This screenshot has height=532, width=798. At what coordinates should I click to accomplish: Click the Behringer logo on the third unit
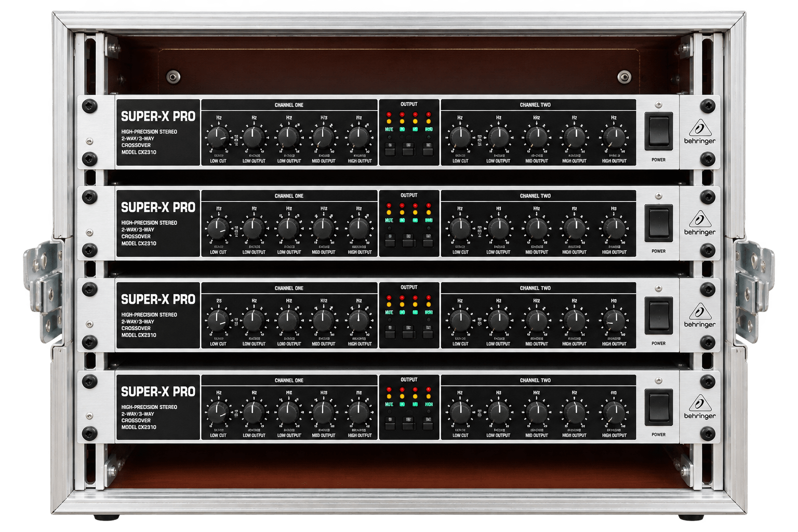tap(700, 315)
